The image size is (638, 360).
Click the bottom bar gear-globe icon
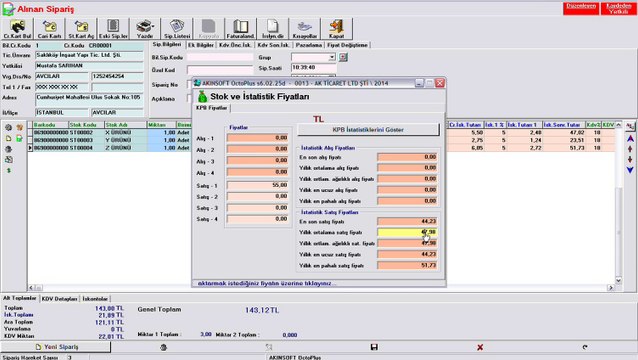(x=163, y=347)
